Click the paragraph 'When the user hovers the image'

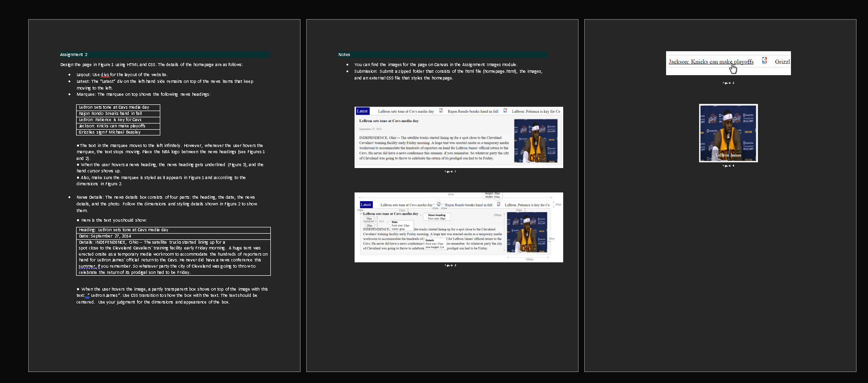tap(172, 295)
